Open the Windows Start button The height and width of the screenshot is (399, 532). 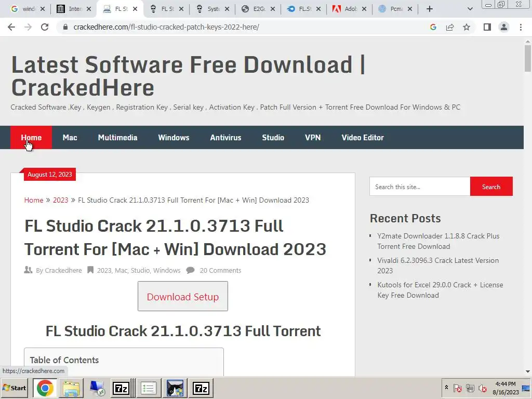[15, 388]
